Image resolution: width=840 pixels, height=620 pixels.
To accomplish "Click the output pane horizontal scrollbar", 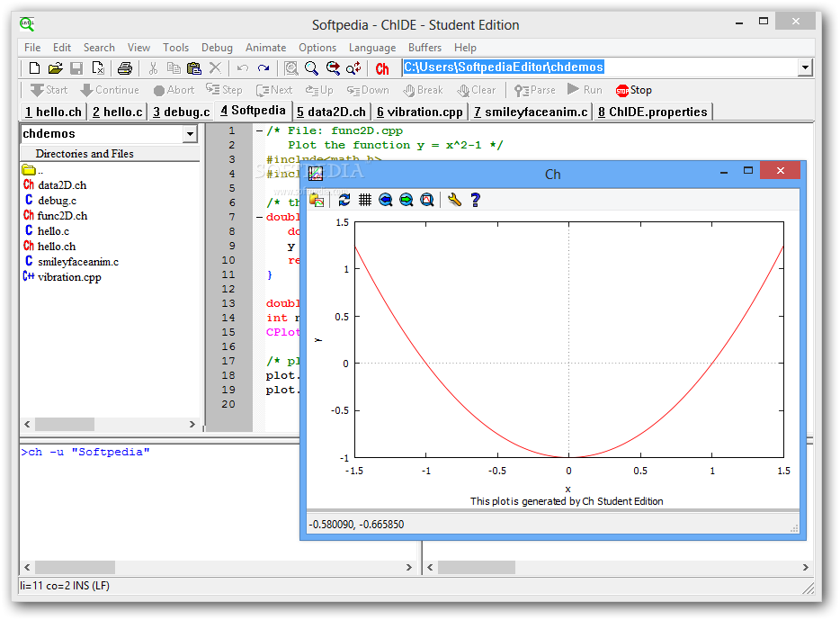I will tap(218, 567).
